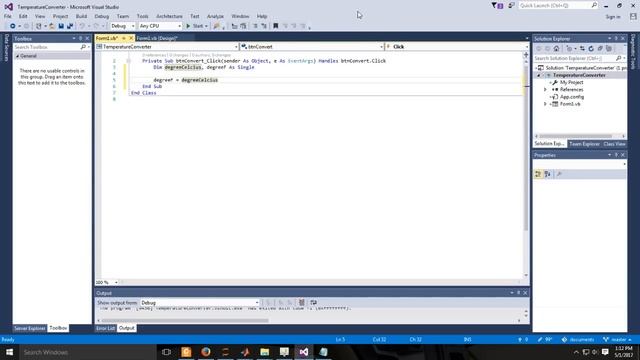Click the Refresh icon in Solution Explorer

(x=591, y=49)
